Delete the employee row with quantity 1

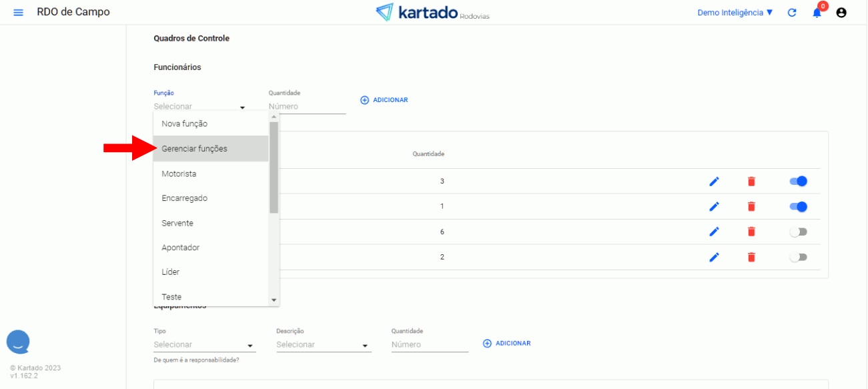(x=751, y=207)
